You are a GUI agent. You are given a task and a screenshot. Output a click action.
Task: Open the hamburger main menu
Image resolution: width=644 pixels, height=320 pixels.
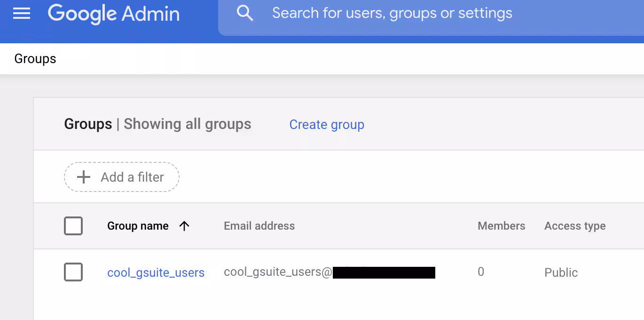pyautogui.click(x=22, y=14)
